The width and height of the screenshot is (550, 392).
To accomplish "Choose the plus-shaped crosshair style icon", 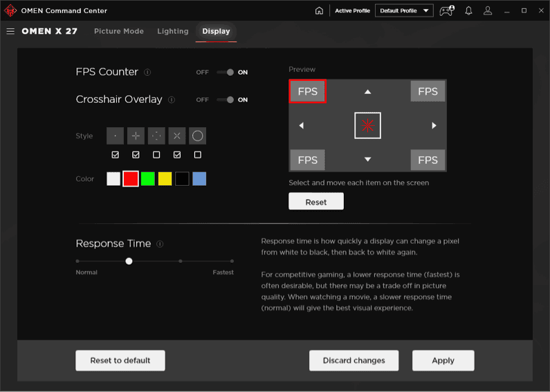I will coord(136,136).
